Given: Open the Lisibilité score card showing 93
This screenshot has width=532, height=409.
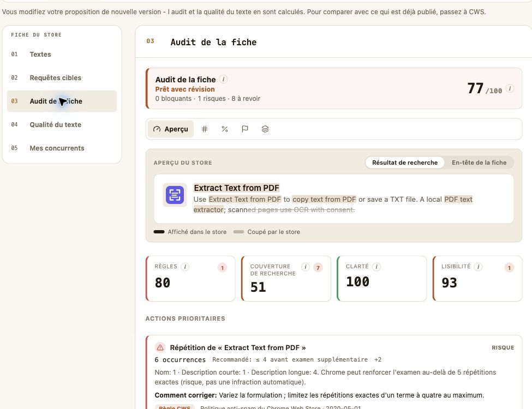Looking at the screenshot, I should click(x=477, y=279).
